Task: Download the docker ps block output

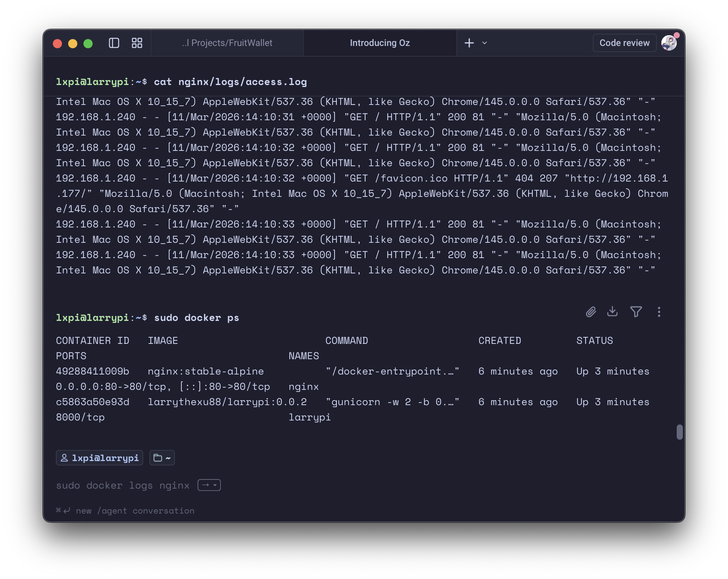Action: pyautogui.click(x=612, y=312)
